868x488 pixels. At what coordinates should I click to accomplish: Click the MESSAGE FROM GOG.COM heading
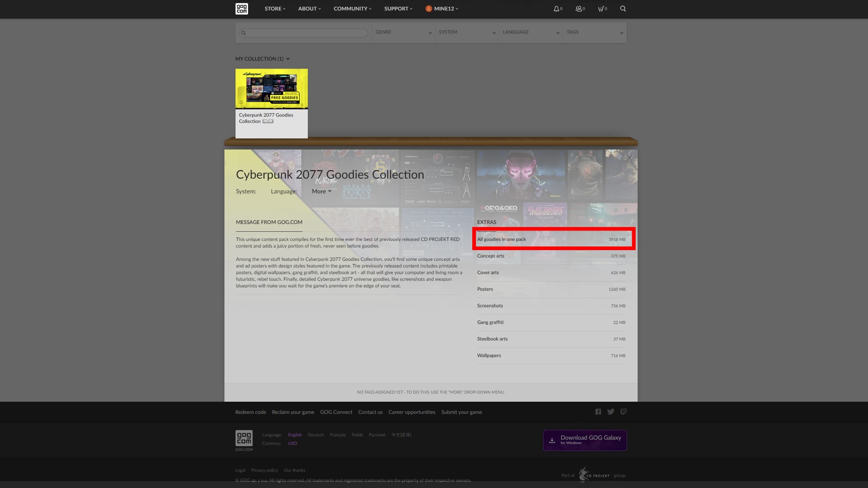269,222
